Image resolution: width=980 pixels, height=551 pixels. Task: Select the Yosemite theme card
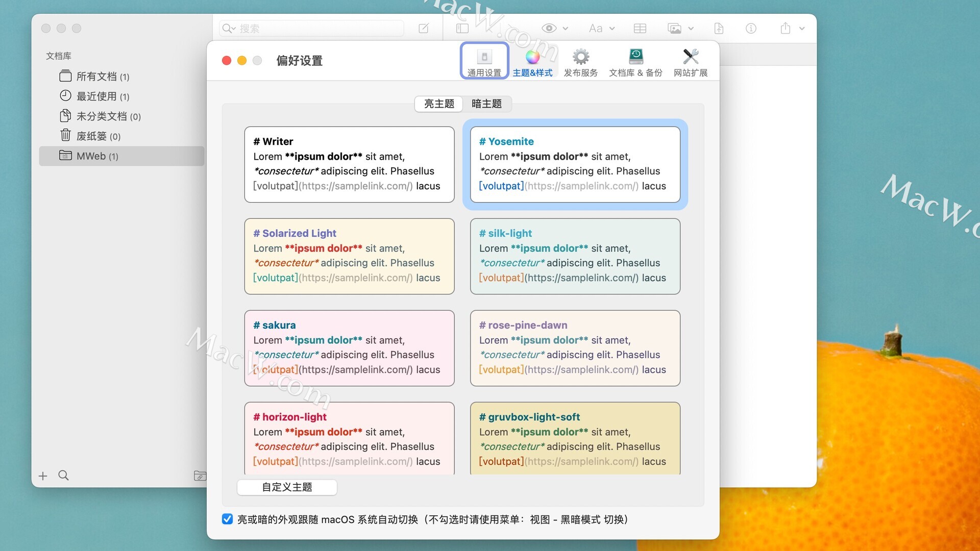click(x=575, y=164)
